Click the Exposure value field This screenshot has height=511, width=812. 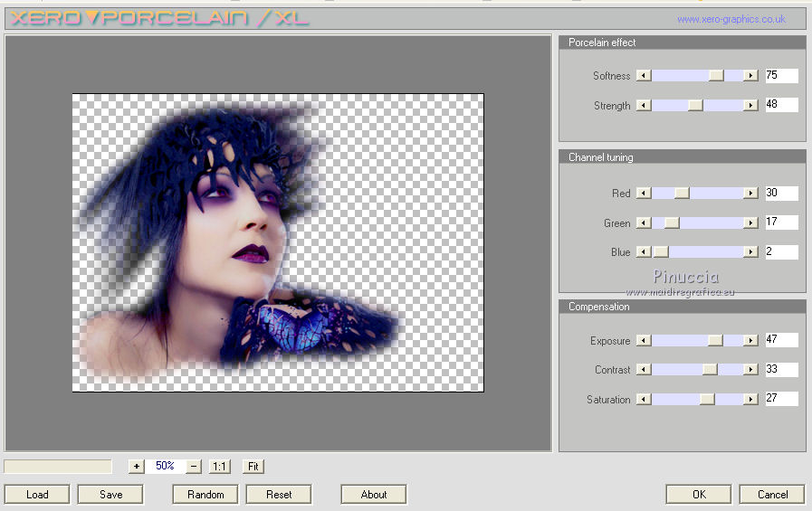click(781, 340)
